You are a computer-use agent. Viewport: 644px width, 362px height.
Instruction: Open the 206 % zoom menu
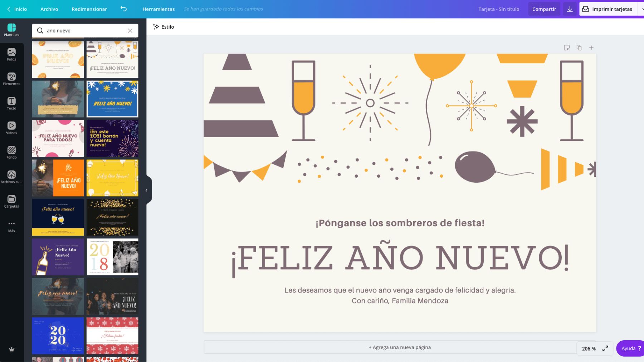(x=589, y=348)
